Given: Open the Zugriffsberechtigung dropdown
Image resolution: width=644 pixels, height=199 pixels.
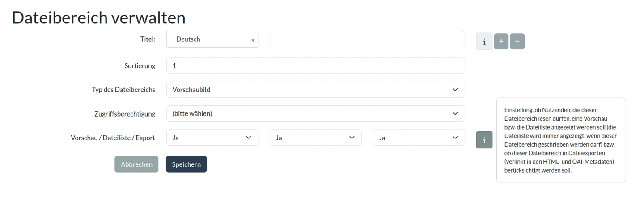Looking at the screenshot, I should 315,113.
